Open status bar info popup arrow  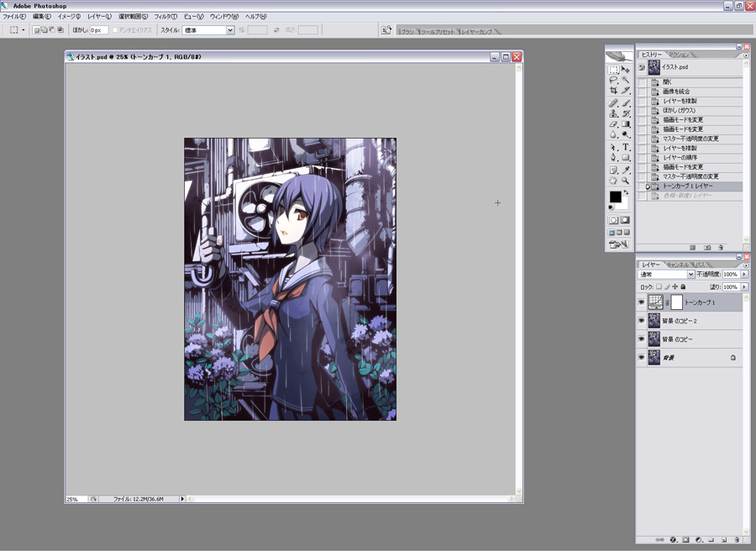coord(182,499)
